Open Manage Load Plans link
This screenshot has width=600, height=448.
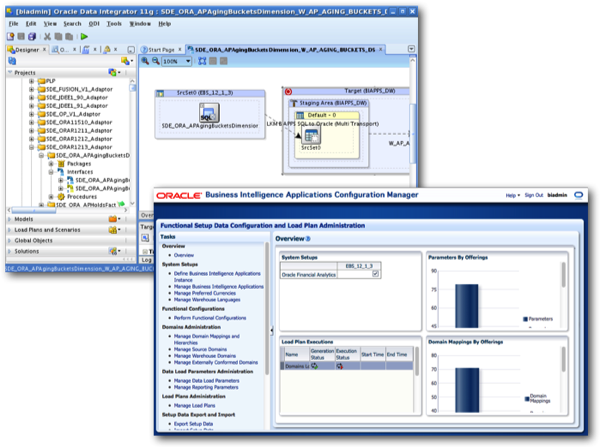(x=194, y=406)
